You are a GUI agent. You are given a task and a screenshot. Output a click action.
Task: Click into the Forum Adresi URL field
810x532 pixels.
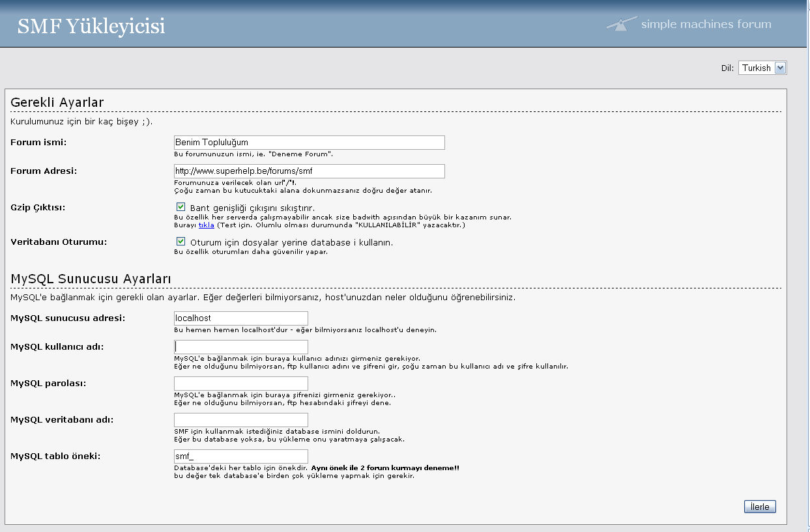click(310, 171)
